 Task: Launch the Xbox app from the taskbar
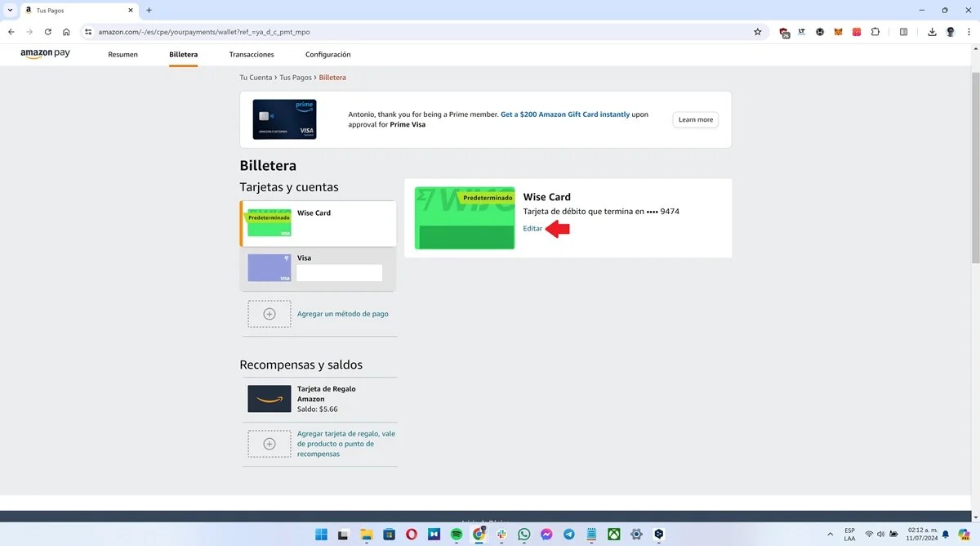click(x=613, y=534)
